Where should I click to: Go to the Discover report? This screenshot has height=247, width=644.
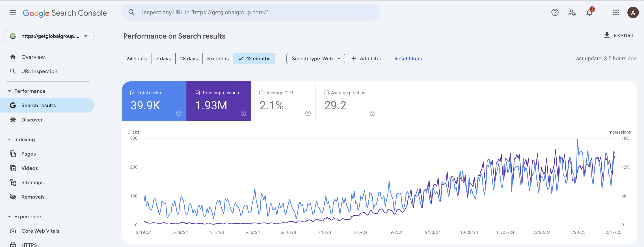[x=32, y=120]
